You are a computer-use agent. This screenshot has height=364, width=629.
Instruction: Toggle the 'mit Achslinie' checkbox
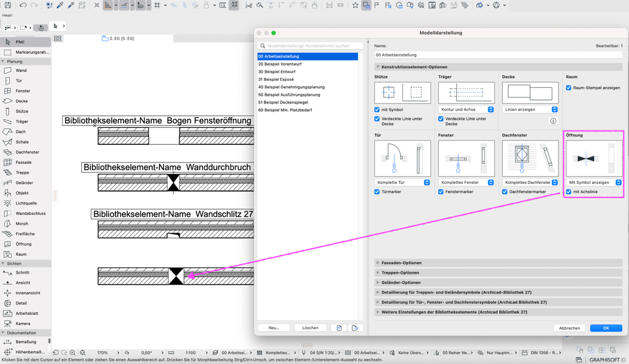(569, 192)
